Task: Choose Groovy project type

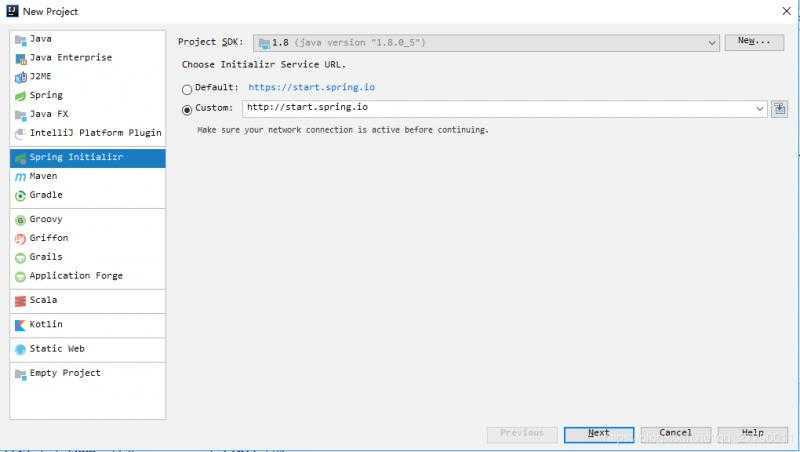Action: coord(88,219)
